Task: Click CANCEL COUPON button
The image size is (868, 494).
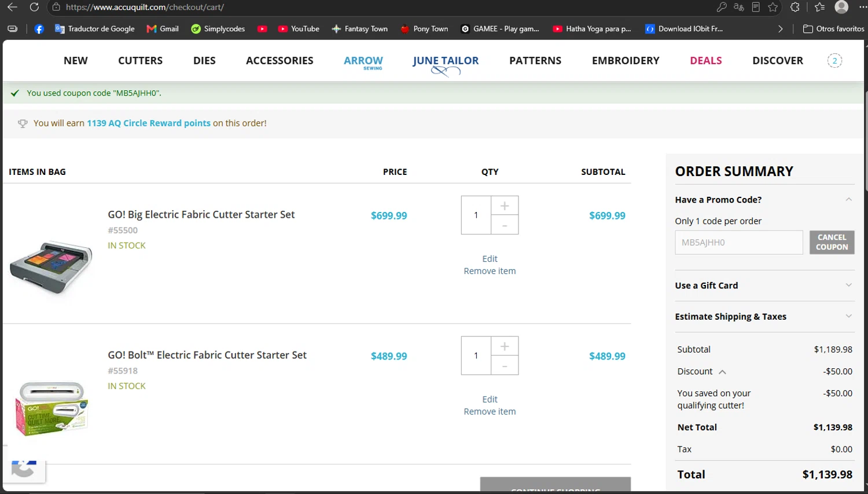Action: 832,243
